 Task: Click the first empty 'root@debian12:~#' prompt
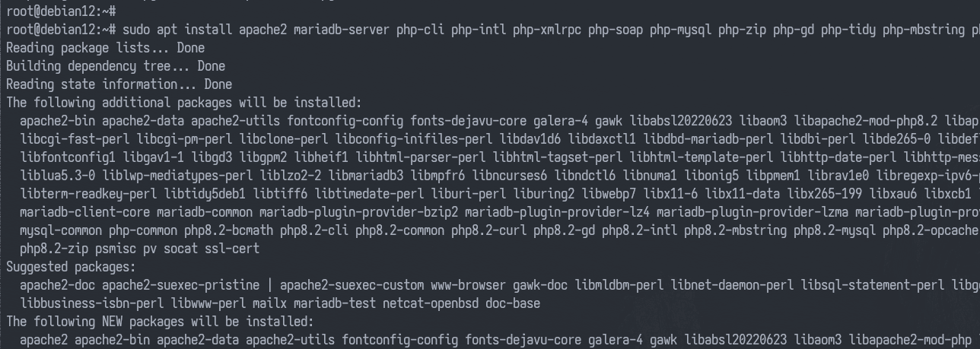pos(61,11)
